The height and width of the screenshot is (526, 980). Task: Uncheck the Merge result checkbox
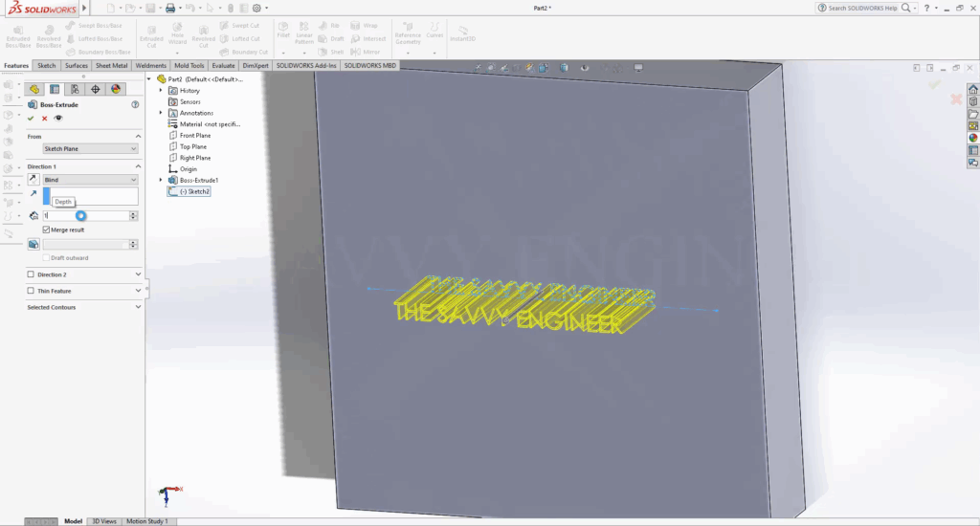[46, 230]
